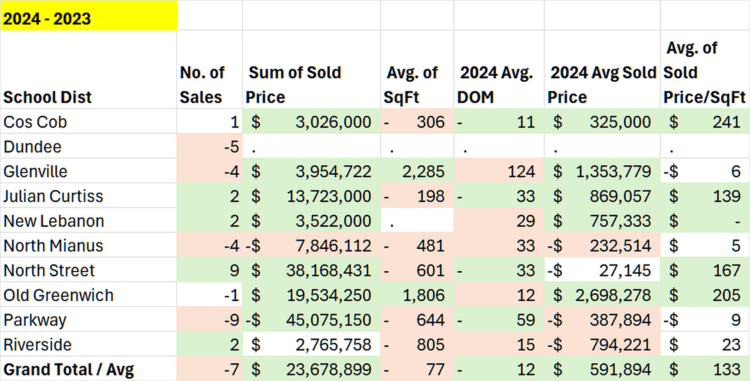The image size is (750, 381).
Task: Click the Avg. of Sold Price/SqFt header
Action: pyautogui.click(x=705, y=70)
